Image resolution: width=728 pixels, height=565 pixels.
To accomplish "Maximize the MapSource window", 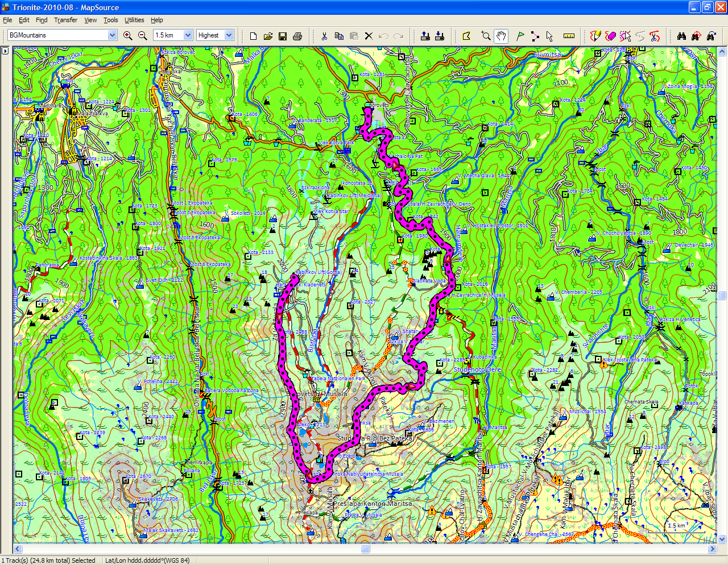I will click(708, 7).
